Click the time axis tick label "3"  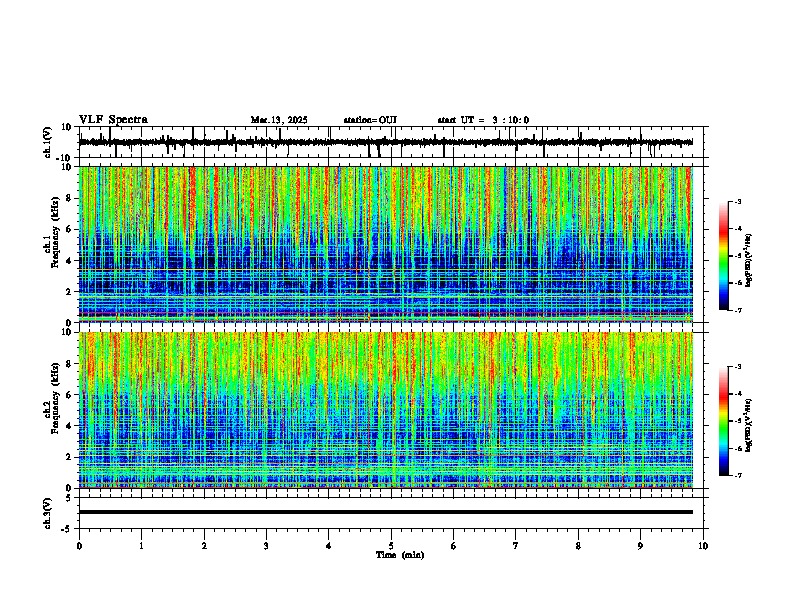click(266, 546)
